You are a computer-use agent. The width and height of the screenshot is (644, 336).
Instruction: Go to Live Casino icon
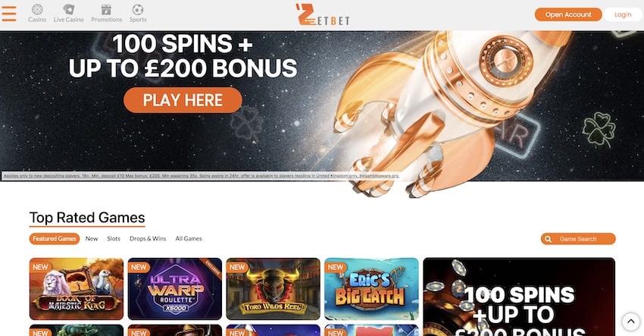(x=69, y=9)
